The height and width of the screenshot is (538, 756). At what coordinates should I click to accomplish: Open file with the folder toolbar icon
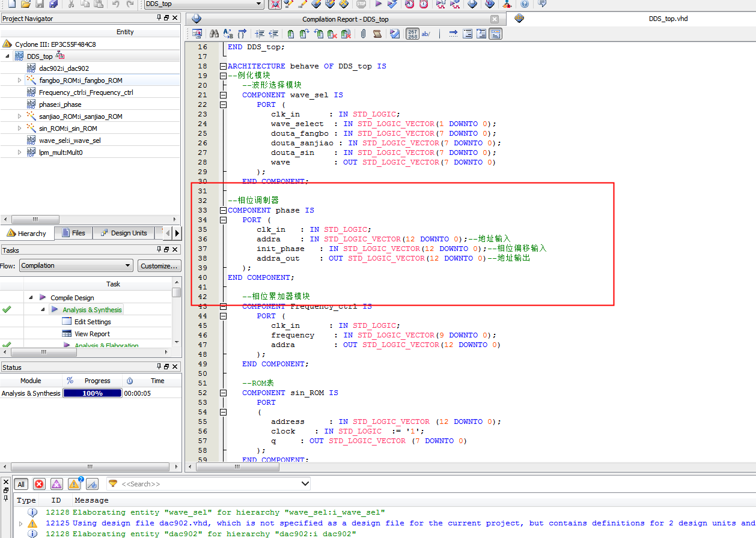pyautogui.click(x=25, y=4)
